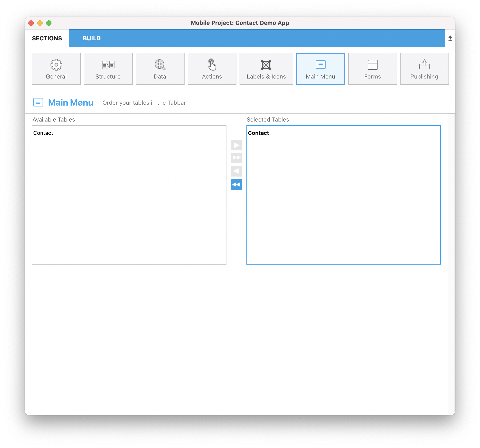480x448 pixels.
Task: Click the Available Tables panel area
Action: click(129, 195)
